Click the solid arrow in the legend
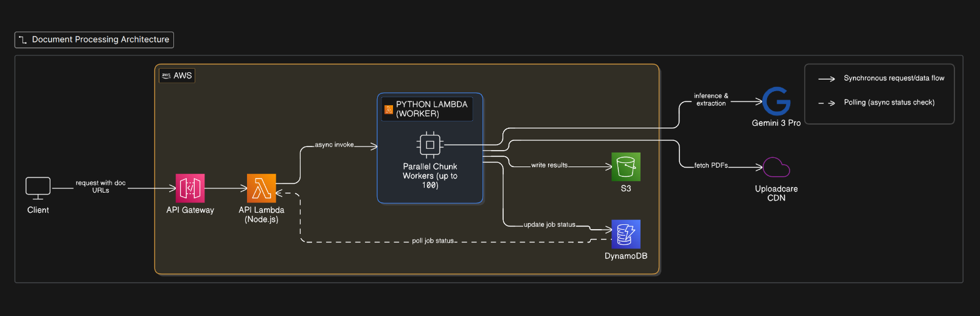 [827, 79]
